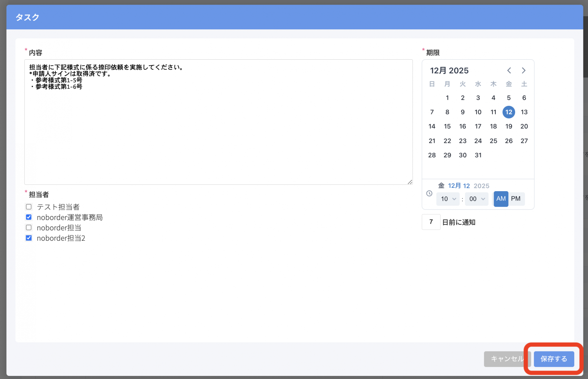
Task: Pick the 31st in the calendar
Action: pyautogui.click(x=478, y=155)
